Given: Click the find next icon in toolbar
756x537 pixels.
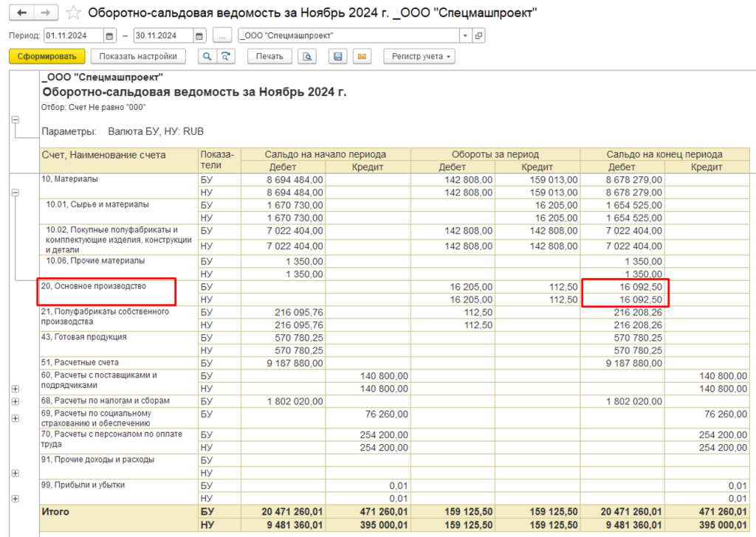Looking at the screenshot, I should pos(225,56).
